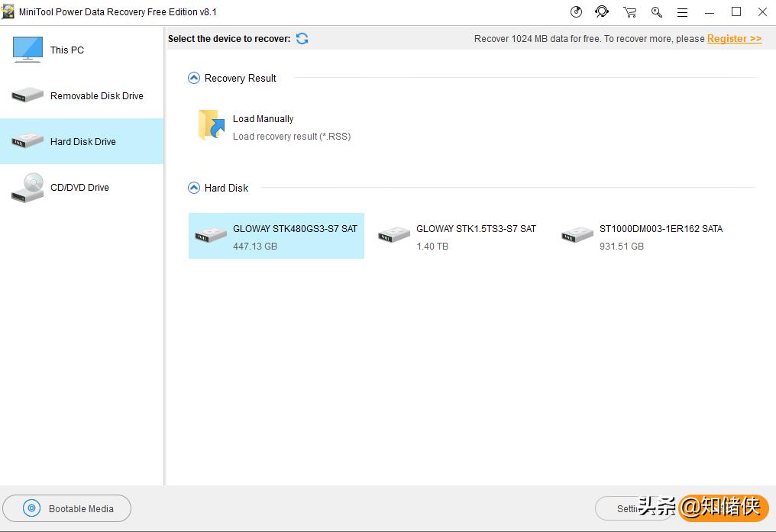Viewport: 776px width, 532px height.
Task: Click the Hard Disk heading text
Action: click(226, 188)
